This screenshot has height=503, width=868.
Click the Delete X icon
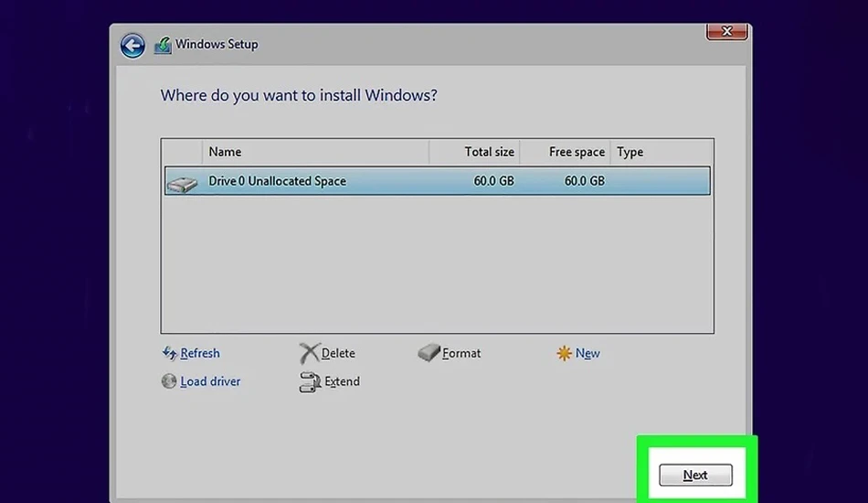(x=309, y=353)
